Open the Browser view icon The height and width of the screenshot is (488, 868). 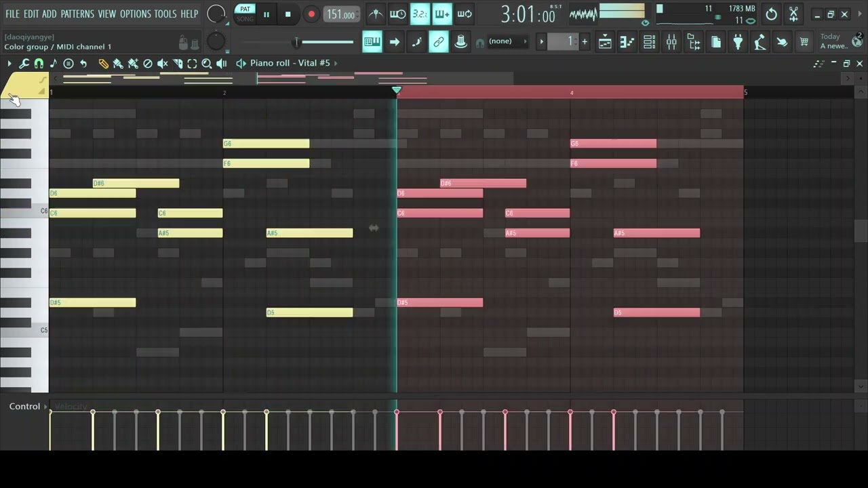point(694,42)
